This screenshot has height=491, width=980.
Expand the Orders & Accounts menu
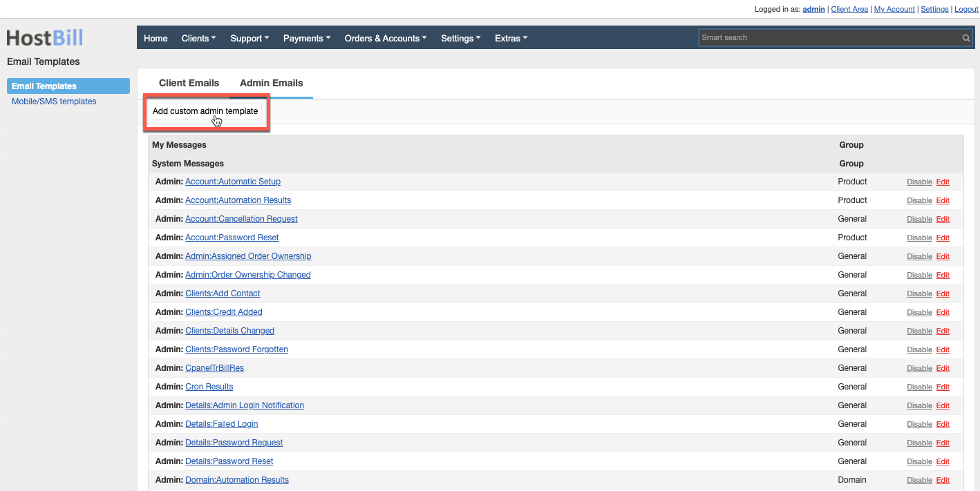pyautogui.click(x=385, y=38)
